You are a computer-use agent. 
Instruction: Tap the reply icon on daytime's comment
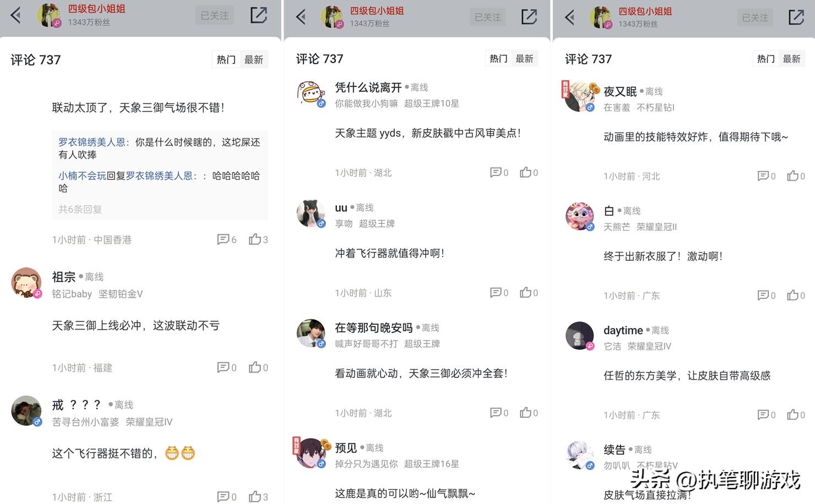[x=763, y=414]
